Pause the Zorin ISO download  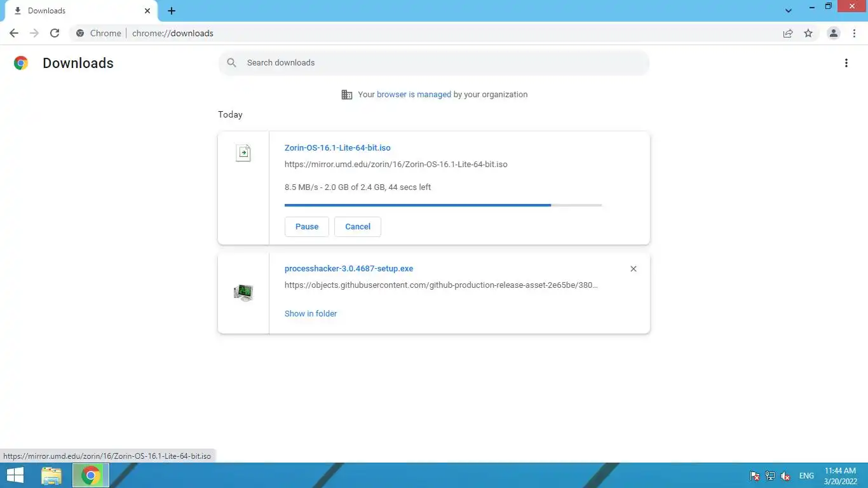[x=307, y=226]
